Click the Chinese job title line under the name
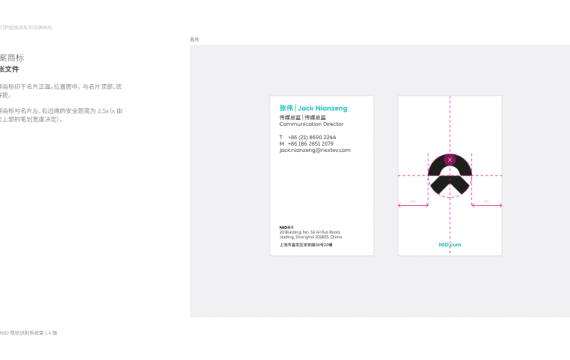570x360 pixels. pos(302,117)
